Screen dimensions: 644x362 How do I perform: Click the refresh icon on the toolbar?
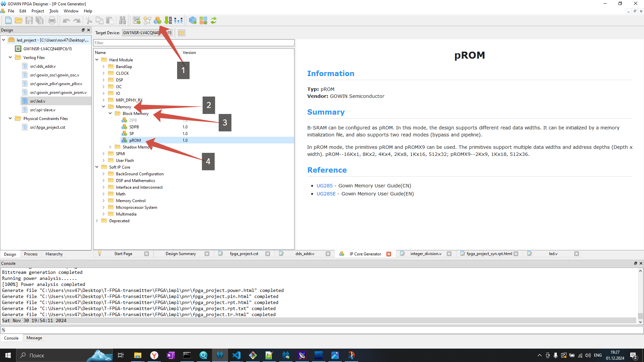[x=214, y=20]
